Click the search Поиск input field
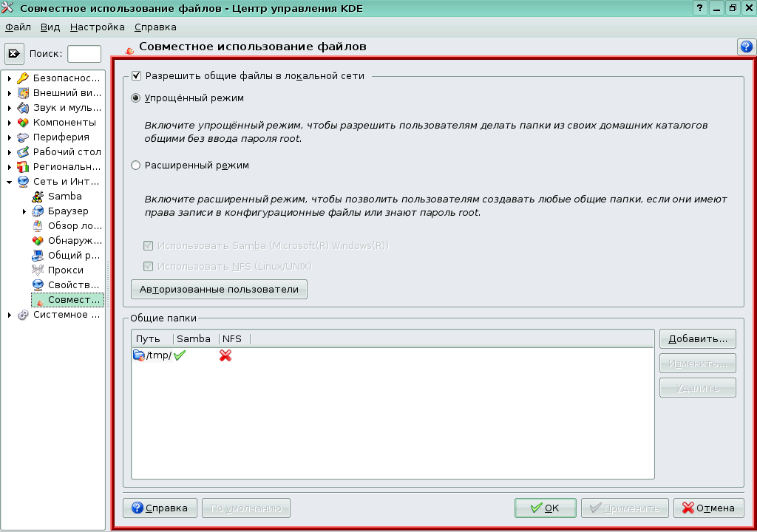This screenshot has width=757, height=532. (x=86, y=53)
